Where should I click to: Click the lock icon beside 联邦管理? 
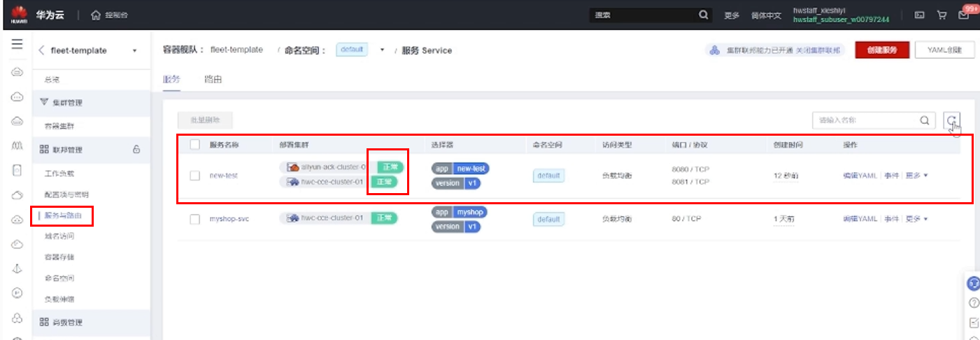coord(136,149)
